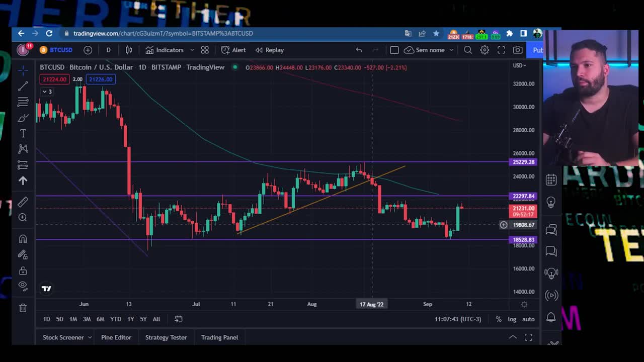Add an alert at 19808.67 plus icon
Screen dimensions: 644x362
(x=503, y=225)
